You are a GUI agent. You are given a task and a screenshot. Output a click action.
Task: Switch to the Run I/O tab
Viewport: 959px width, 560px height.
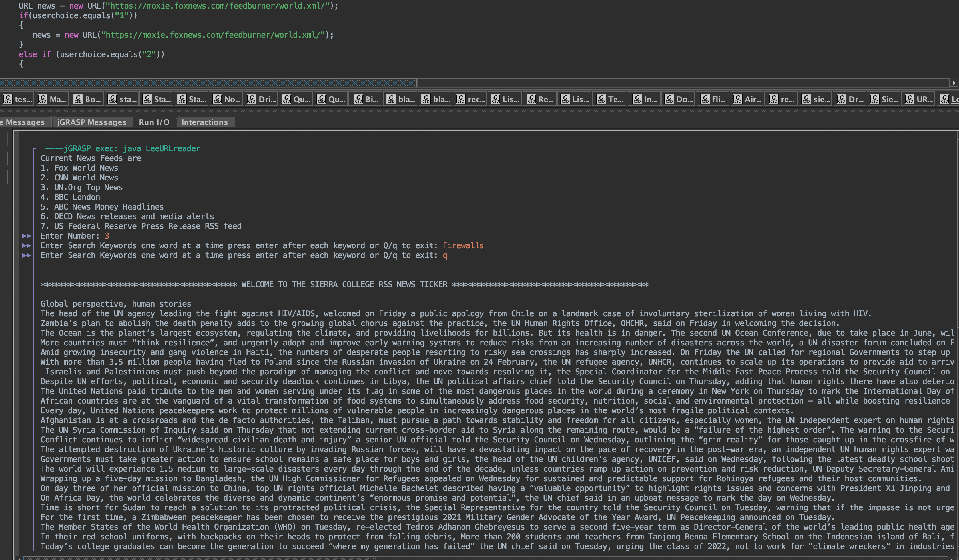click(x=154, y=122)
